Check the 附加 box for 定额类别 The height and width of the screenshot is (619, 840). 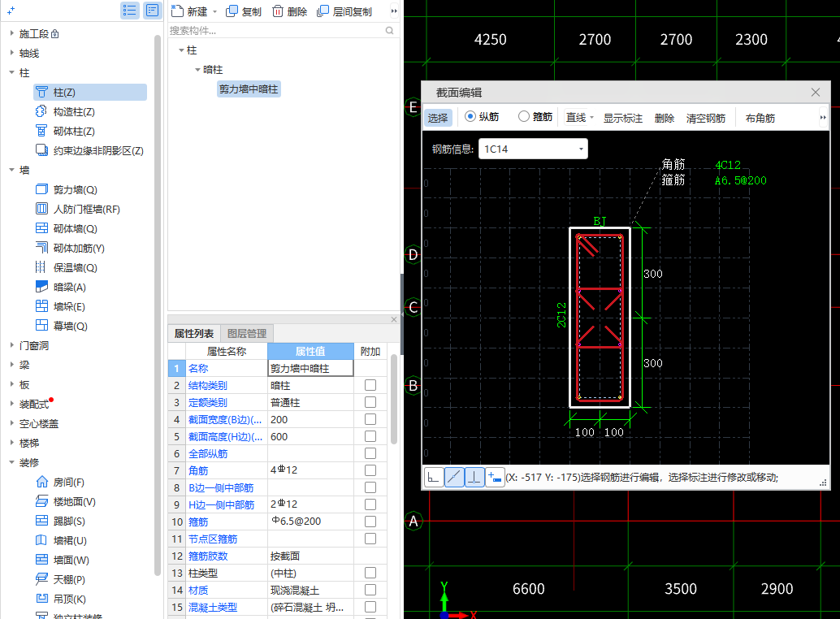pos(370,402)
